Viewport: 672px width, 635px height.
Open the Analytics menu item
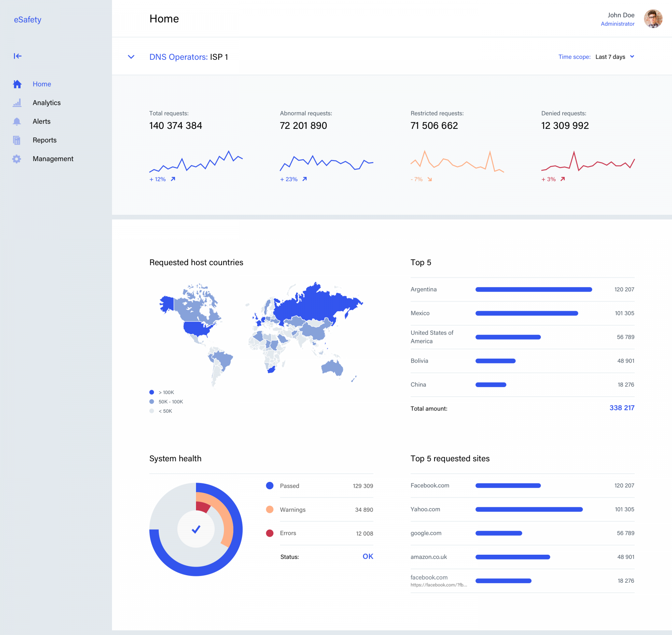coord(46,103)
